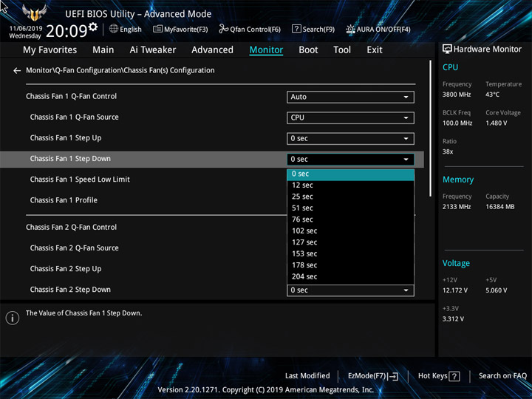The width and height of the screenshot is (532, 399).
Task: Go to the Exit tab
Action: [375, 50]
